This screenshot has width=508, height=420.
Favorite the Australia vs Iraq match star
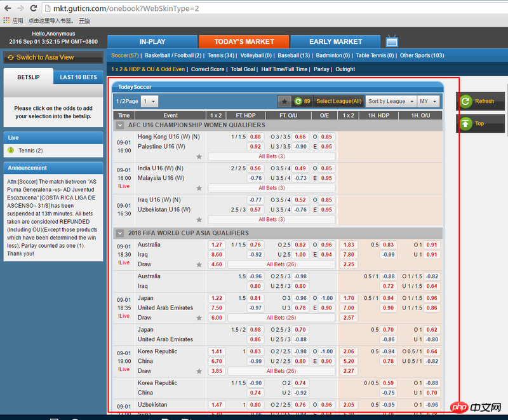[x=199, y=264]
